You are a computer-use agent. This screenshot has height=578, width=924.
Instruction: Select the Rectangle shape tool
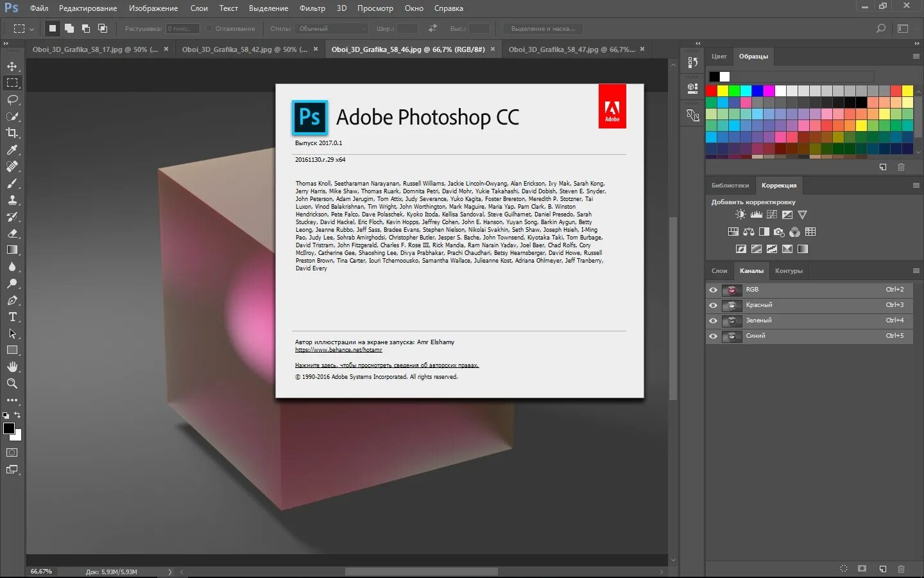12,350
